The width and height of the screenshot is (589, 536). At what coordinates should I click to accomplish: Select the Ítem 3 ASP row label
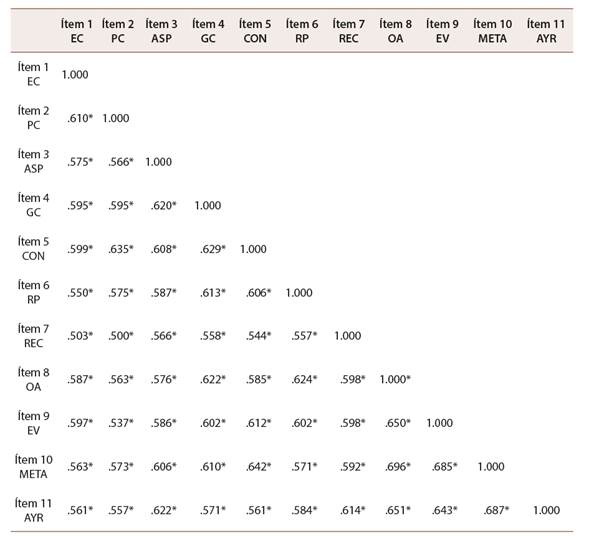pos(33,162)
